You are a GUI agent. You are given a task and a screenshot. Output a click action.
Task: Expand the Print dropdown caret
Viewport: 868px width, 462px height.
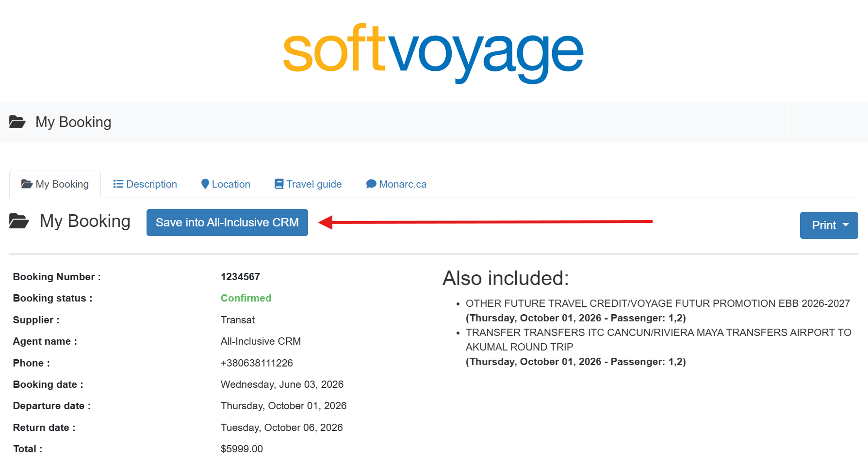846,225
